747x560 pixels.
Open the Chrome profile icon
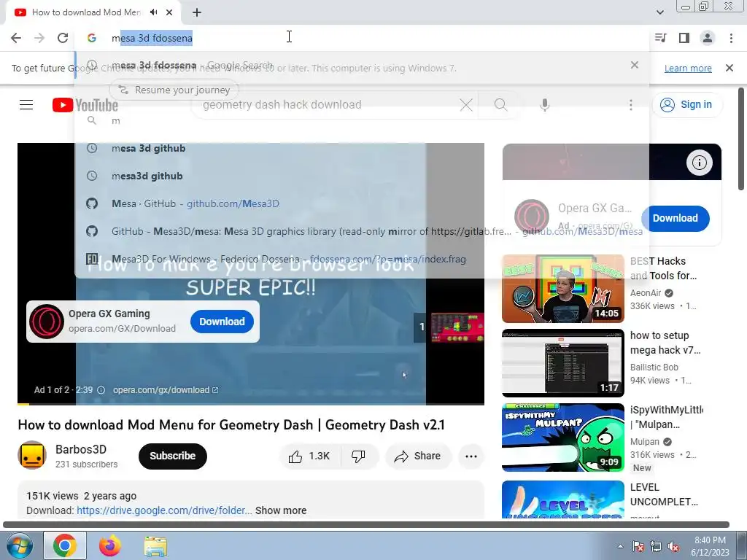click(708, 38)
